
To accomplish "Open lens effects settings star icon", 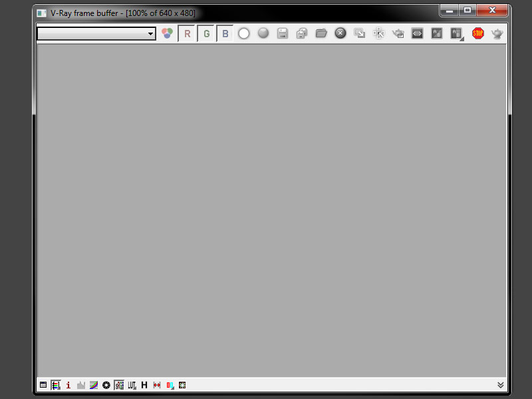I will click(182, 385).
